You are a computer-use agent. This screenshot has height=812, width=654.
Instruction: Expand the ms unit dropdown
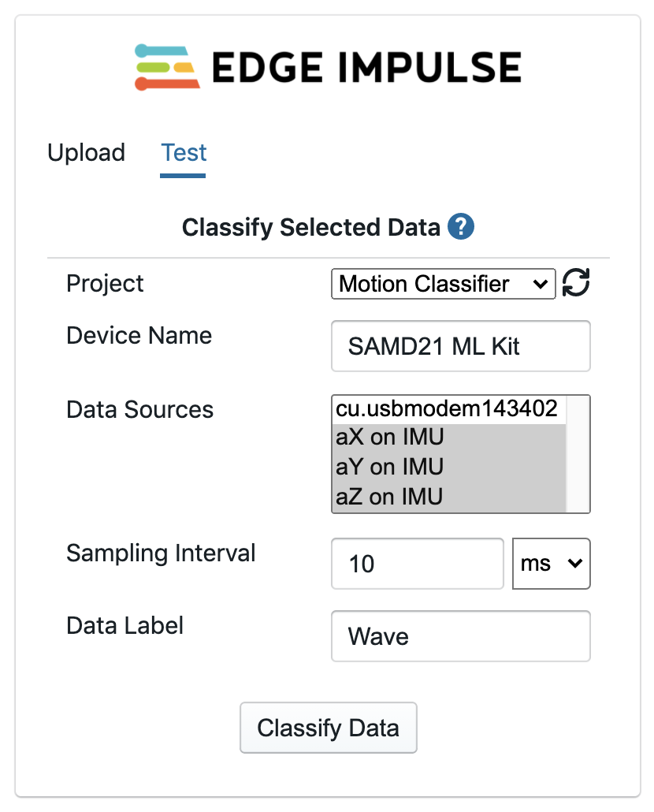point(551,564)
